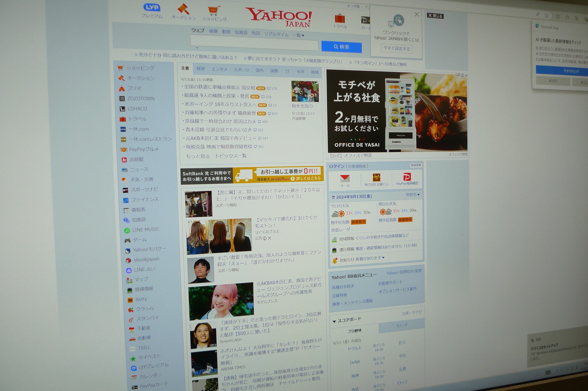Click the Auction hammer icon in the header

(x=183, y=10)
